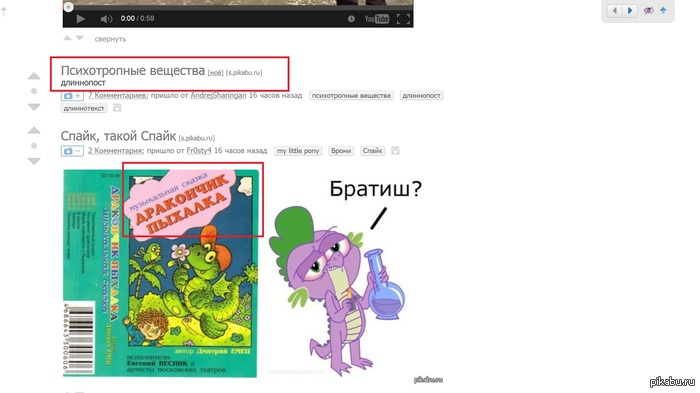Select the психотропные вещества tag

click(x=351, y=96)
